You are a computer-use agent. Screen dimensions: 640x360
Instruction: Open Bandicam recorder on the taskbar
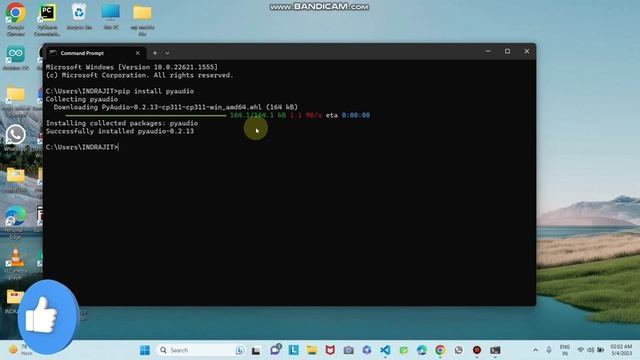[x=477, y=350]
